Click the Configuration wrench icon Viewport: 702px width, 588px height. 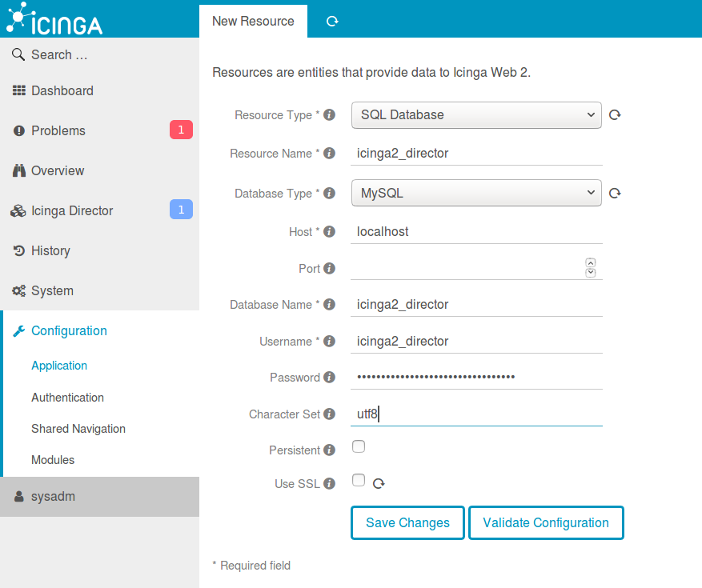18,331
